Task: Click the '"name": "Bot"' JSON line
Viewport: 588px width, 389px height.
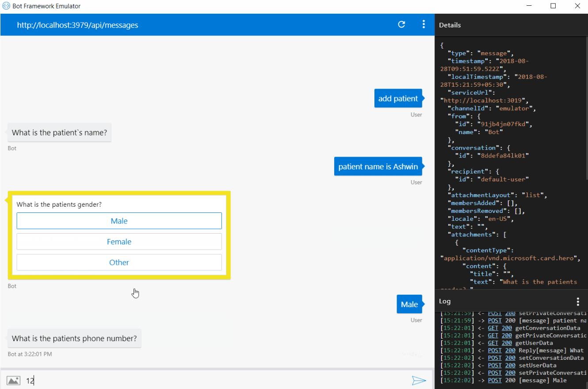Action: tap(479, 132)
